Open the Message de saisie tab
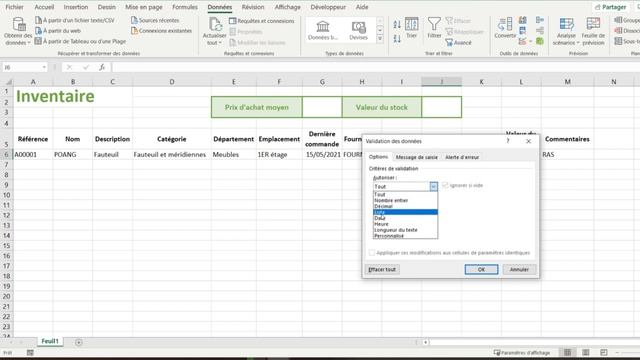 (416, 157)
